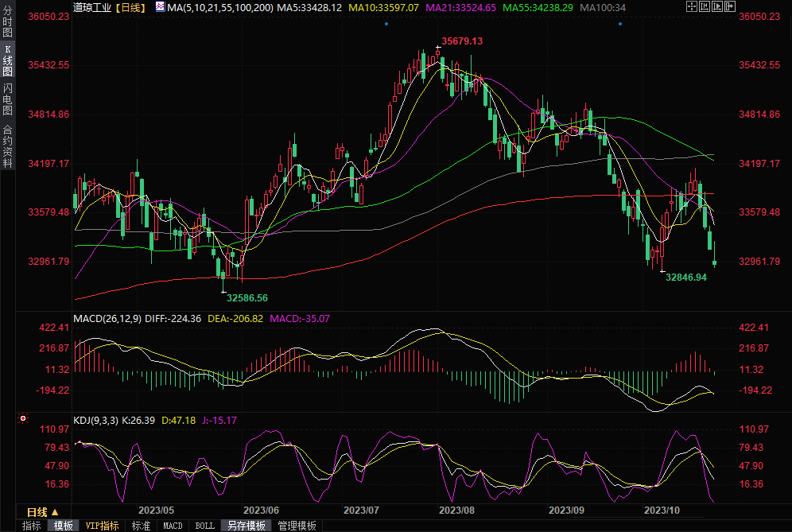Screen dimensions: 792x532
Task: Click the blue dot marker above the 2023/07 candles
Action: point(386,24)
